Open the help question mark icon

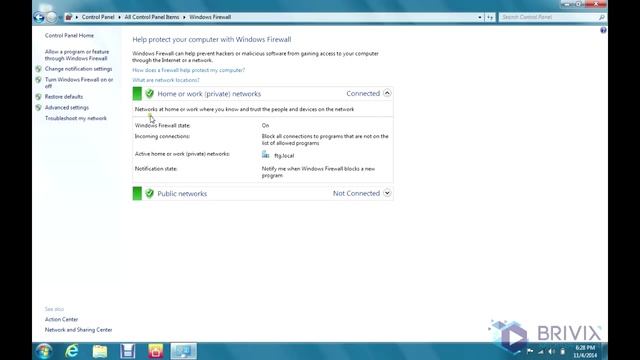point(603,30)
